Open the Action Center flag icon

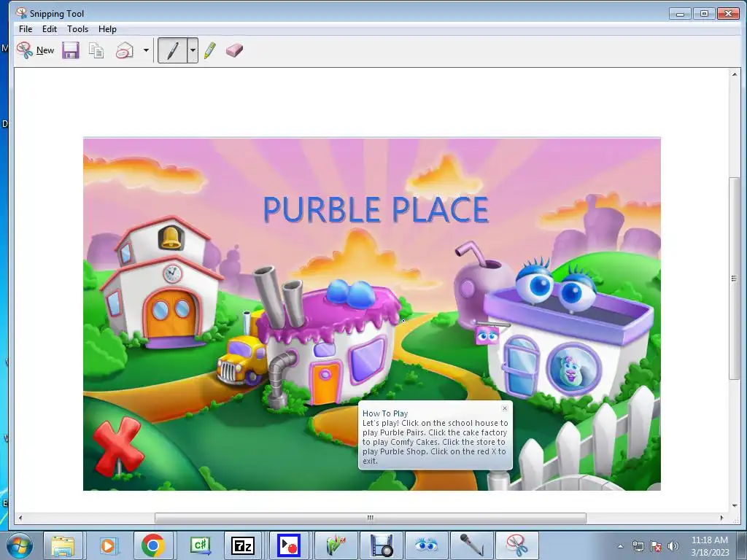(656, 546)
